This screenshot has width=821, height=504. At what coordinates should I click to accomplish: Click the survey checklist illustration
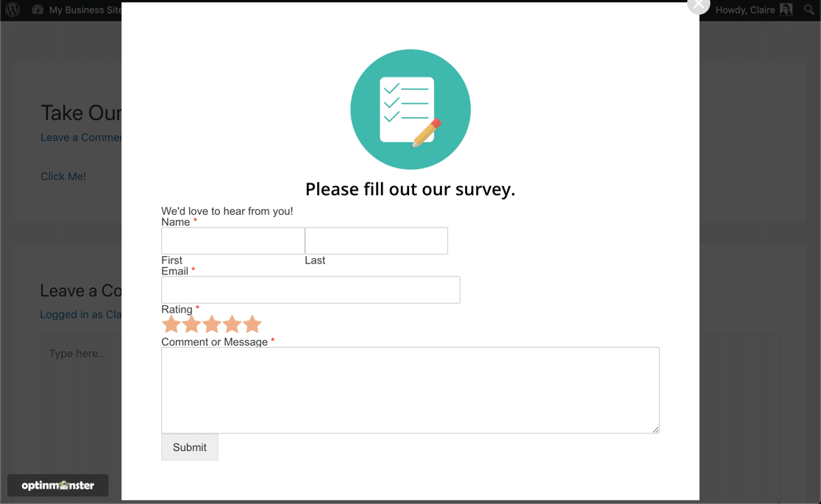[410, 110]
